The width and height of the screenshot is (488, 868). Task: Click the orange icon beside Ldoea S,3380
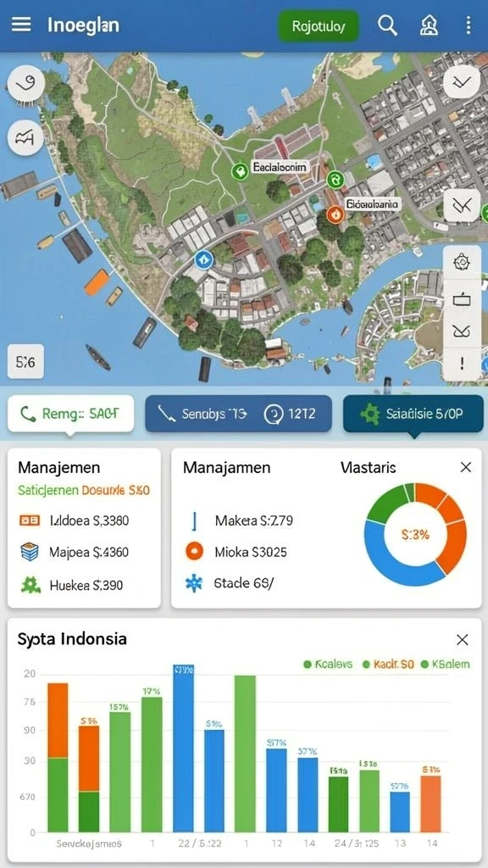point(30,520)
